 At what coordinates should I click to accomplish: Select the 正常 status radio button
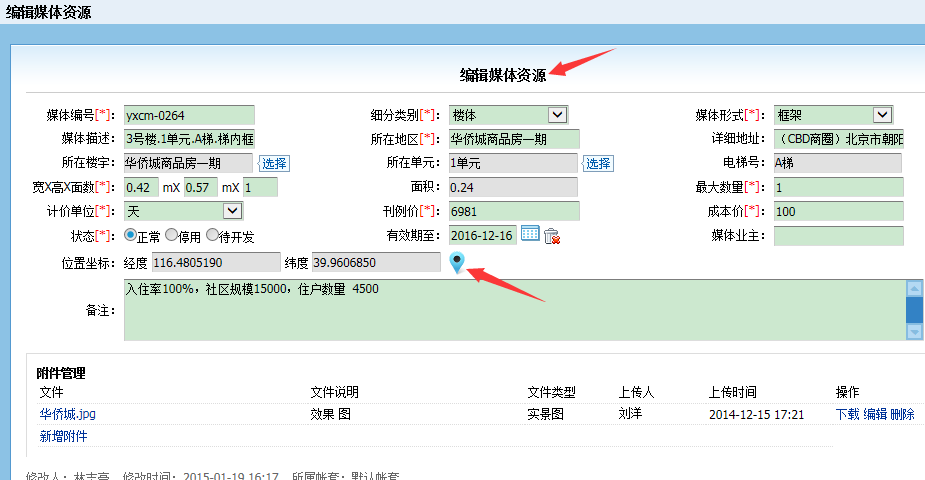point(130,236)
